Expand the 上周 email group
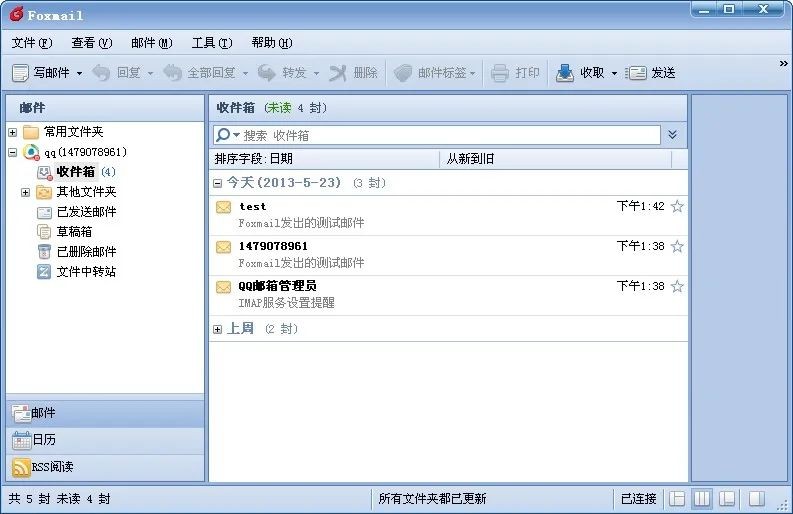This screenshot has height=514, width=793. [x=218, y=329]
